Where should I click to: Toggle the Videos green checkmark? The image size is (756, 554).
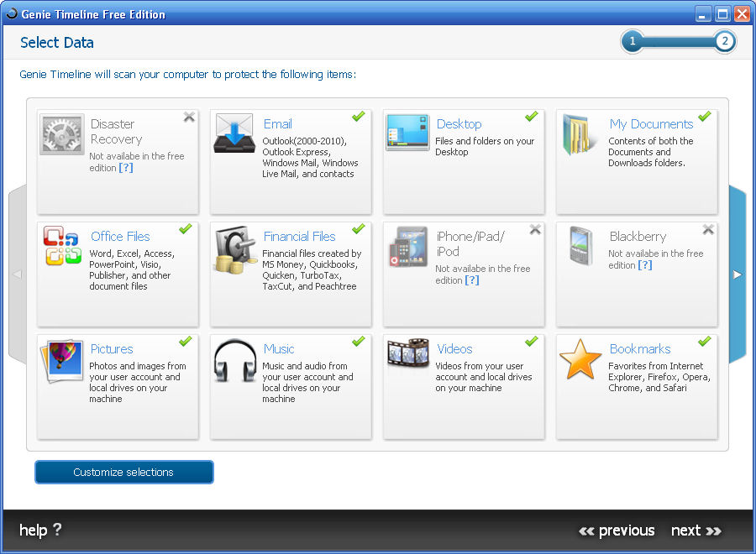click(x=532, y=342)
